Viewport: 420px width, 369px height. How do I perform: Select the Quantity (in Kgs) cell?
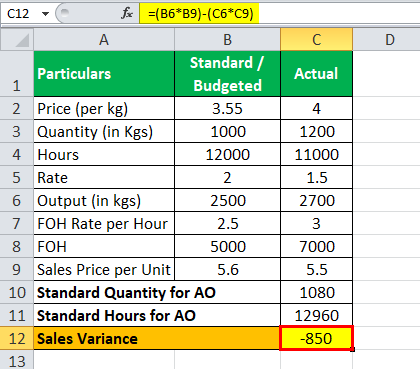coord(104,131)
